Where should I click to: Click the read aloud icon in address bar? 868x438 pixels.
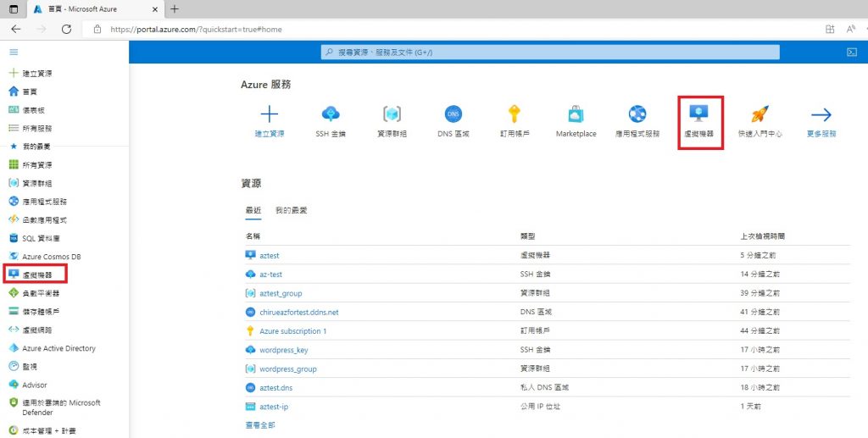click(851, 30)
